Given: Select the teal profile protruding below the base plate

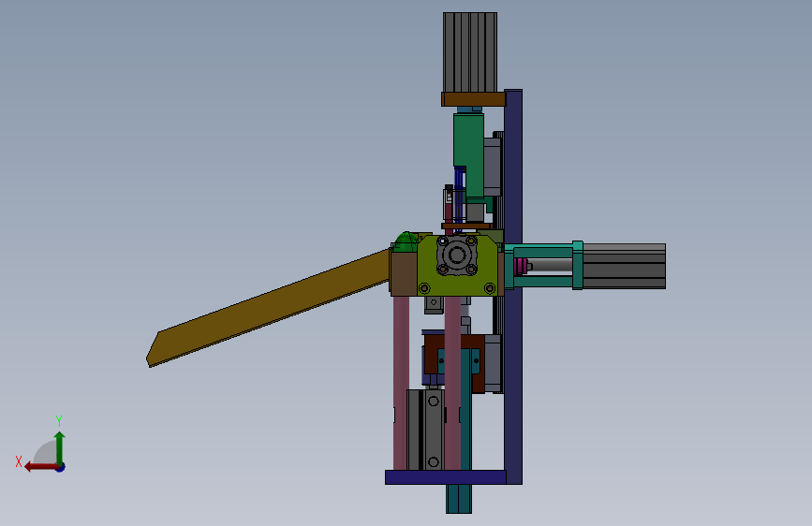Looking at the screenshot, I should pyautogui.click(x=459, y=499).
